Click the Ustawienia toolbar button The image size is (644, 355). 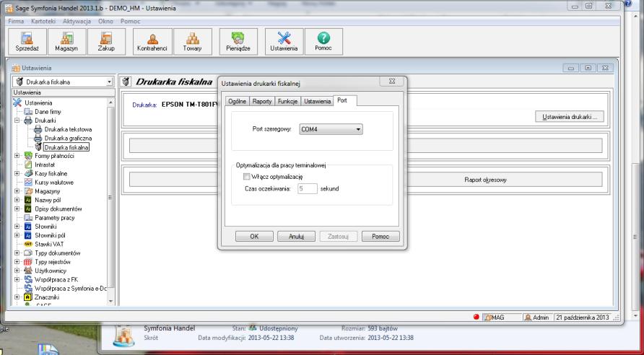pos(284,42)
